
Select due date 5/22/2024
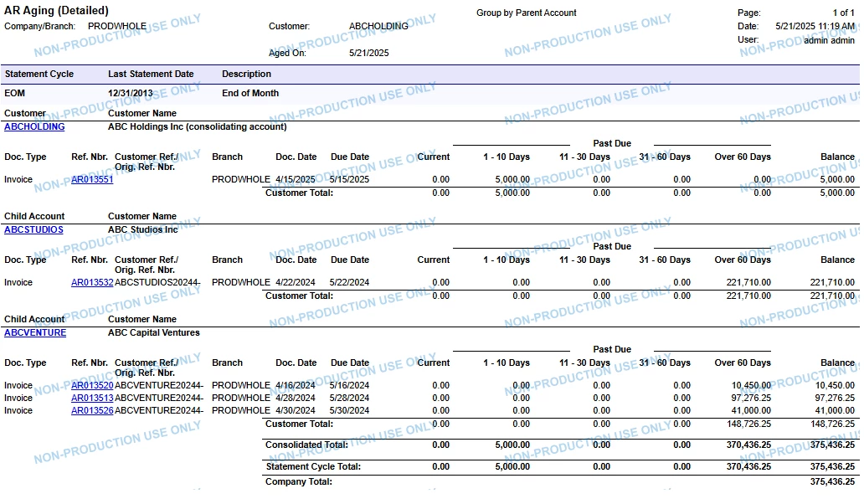click(x=349, y=283)
